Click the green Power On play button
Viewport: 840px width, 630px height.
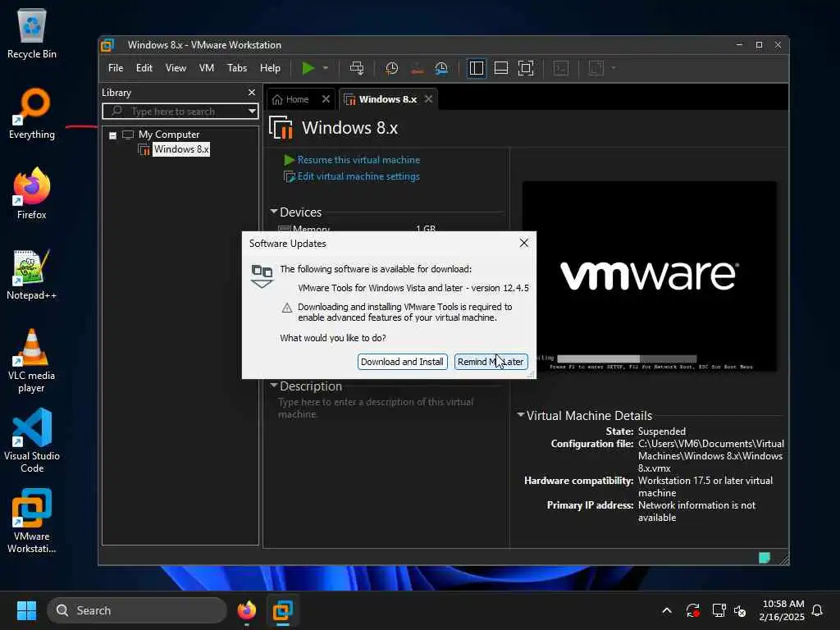(308, 68)
